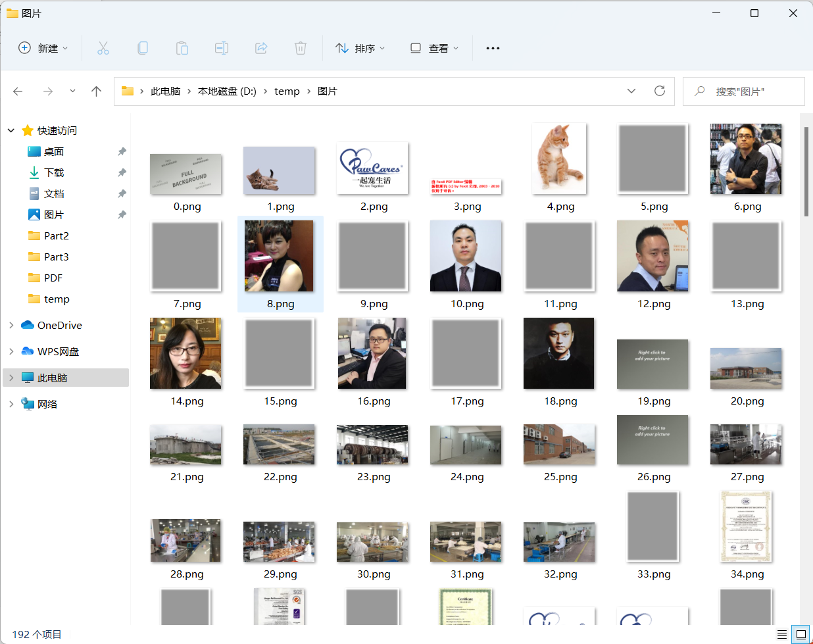813x644 pixels.
Task: Click the Delete (trash) icon
Action: pos(300,47)
